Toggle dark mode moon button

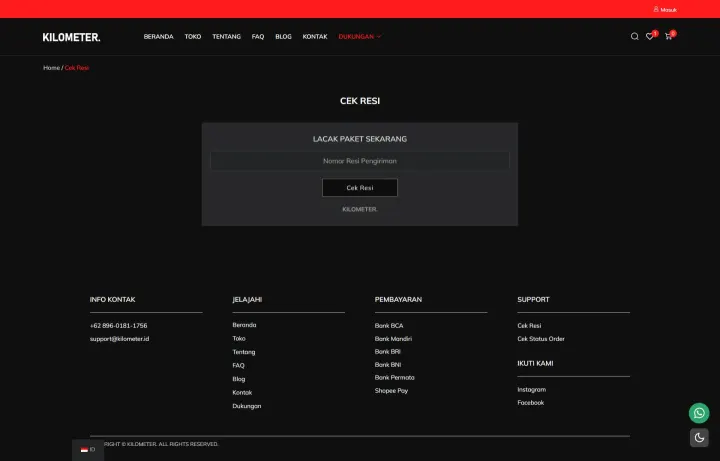(x=699, y=438)
